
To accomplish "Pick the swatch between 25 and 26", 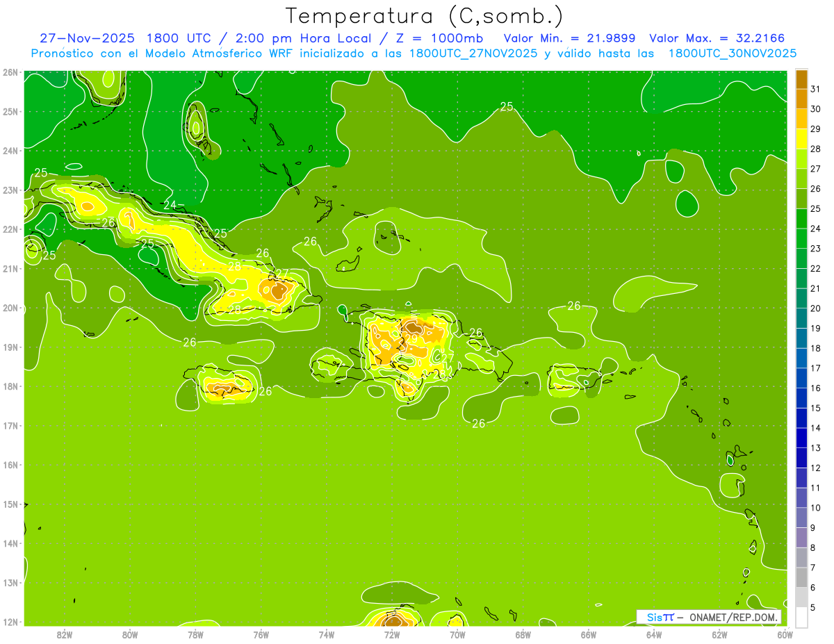I will 801,199.
